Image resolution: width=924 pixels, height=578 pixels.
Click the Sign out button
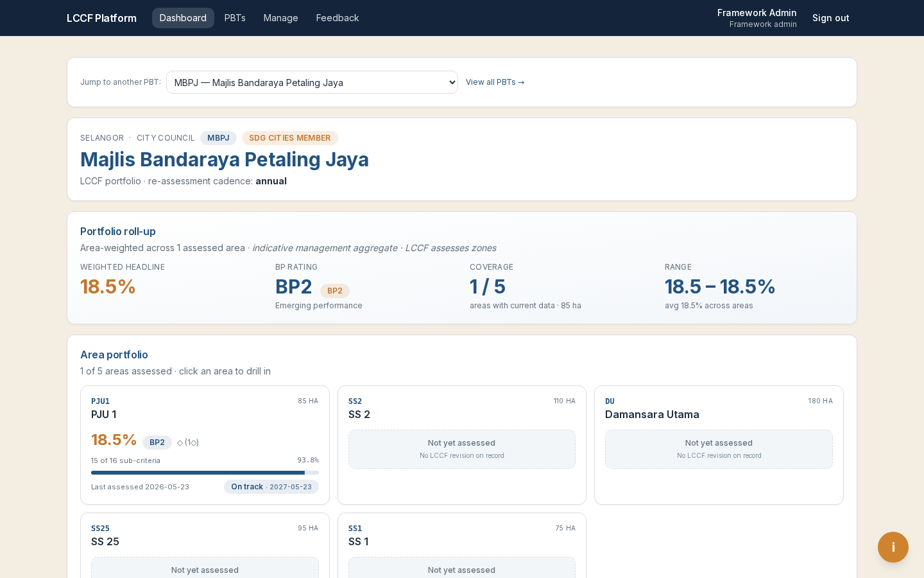point(831,18)
